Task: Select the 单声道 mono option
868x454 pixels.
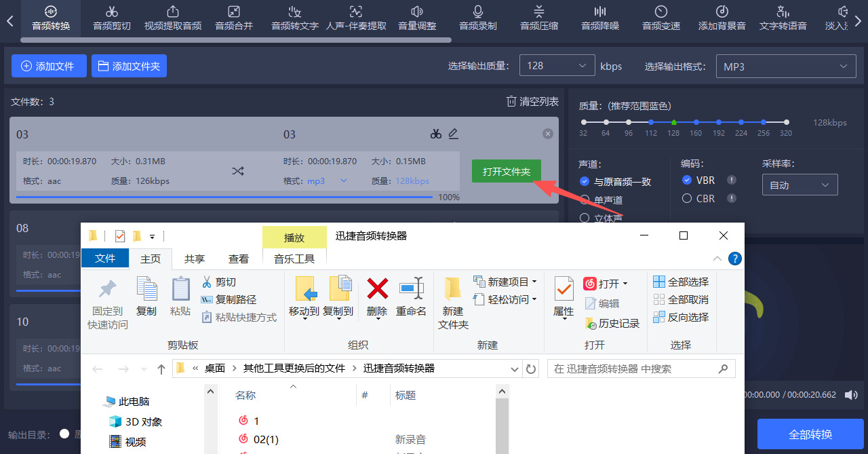Action: coord(601,200)
